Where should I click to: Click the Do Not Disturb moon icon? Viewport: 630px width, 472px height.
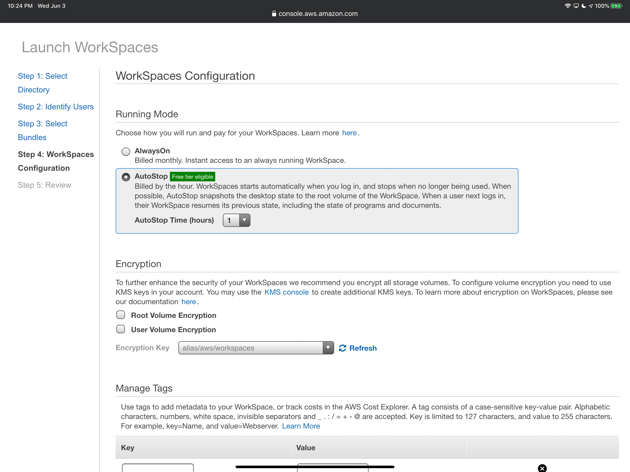[x=583, y=6]
